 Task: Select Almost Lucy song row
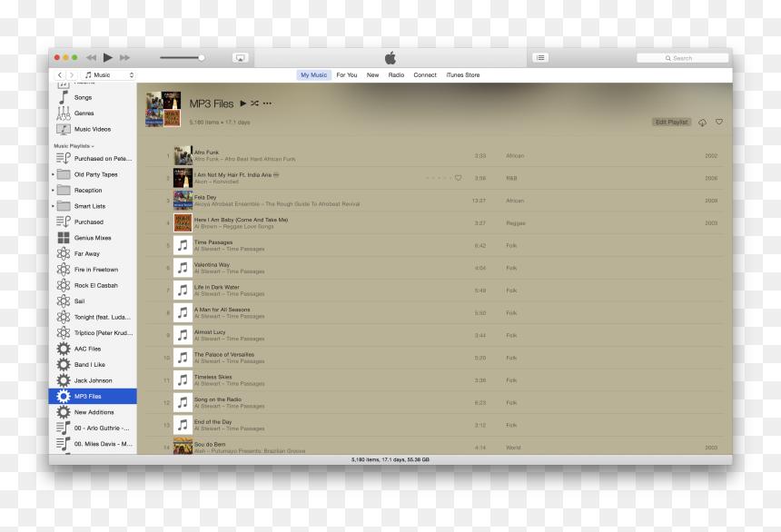coord(434,335)
